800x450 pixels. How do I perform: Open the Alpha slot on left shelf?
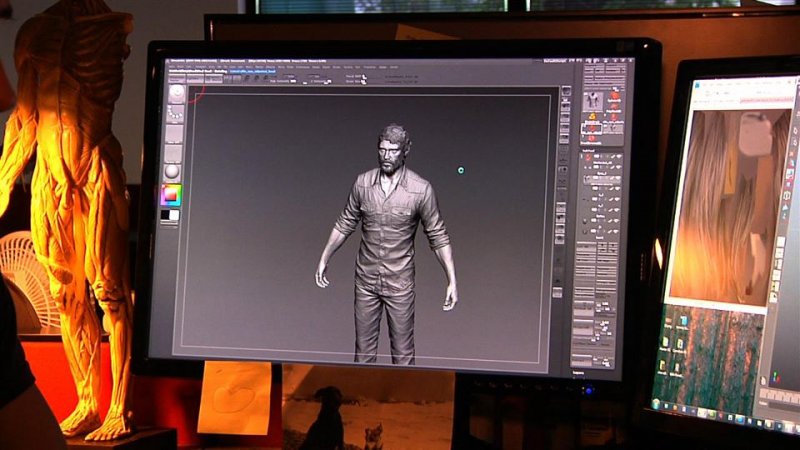coord(174,134)
